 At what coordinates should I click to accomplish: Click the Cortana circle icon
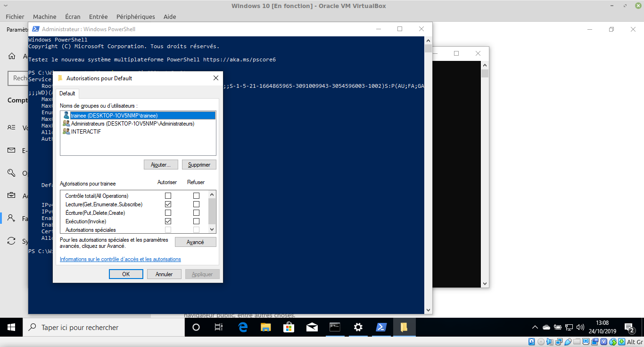coord(196,327)
